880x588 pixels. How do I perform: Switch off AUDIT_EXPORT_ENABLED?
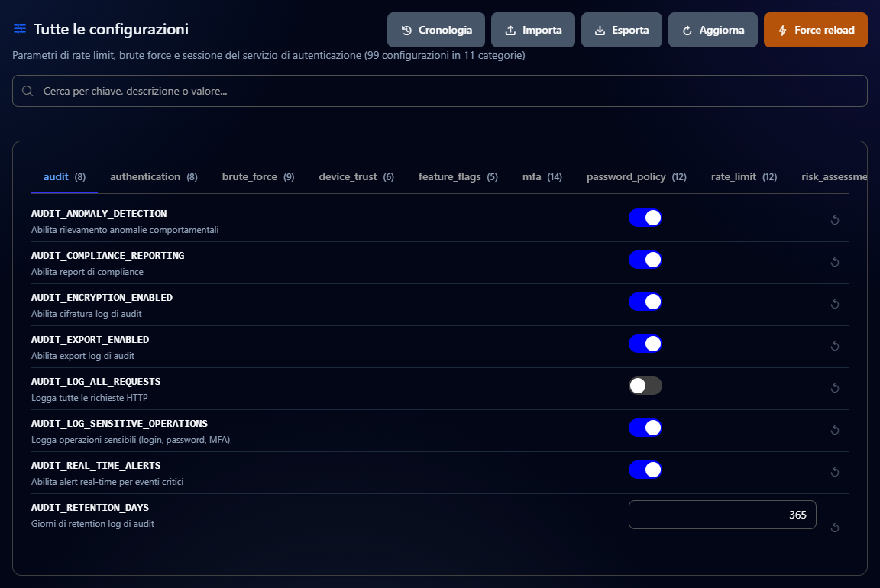tap(645, 344)
